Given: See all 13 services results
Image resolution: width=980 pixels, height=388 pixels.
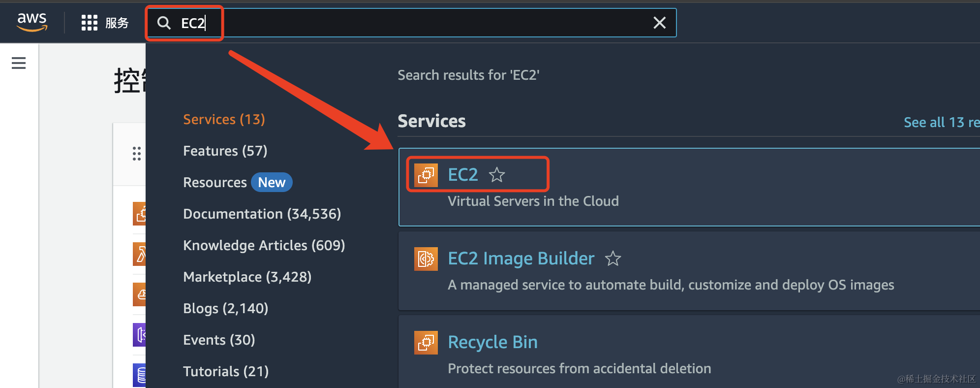Looking at the screenshot, I should tap(942, 122).
